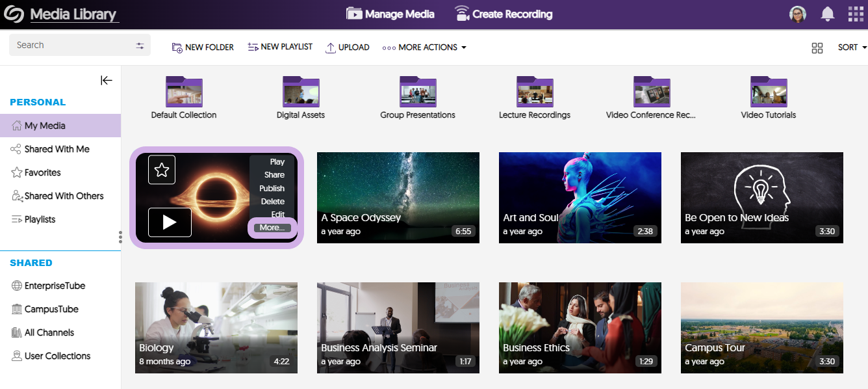Expand the More Actions dropdown
Screen dimensions: 868x389
pyautogui.click(x=425, y=47)
